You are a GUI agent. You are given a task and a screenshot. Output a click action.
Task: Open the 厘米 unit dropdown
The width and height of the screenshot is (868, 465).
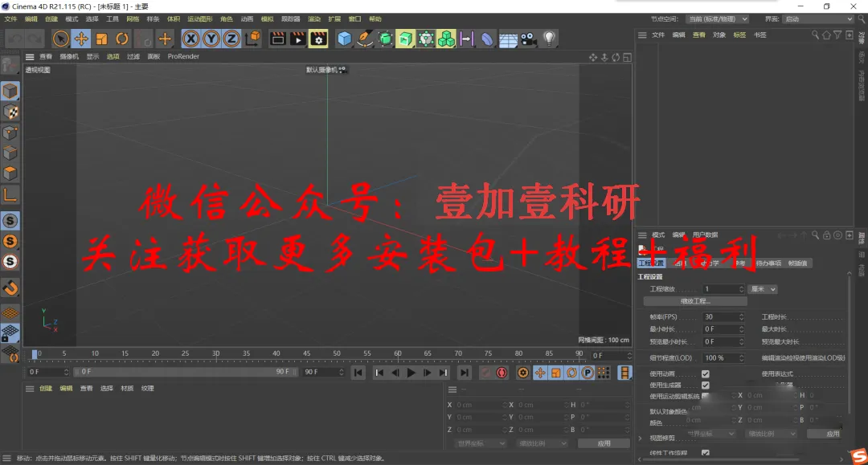[762, 289]
